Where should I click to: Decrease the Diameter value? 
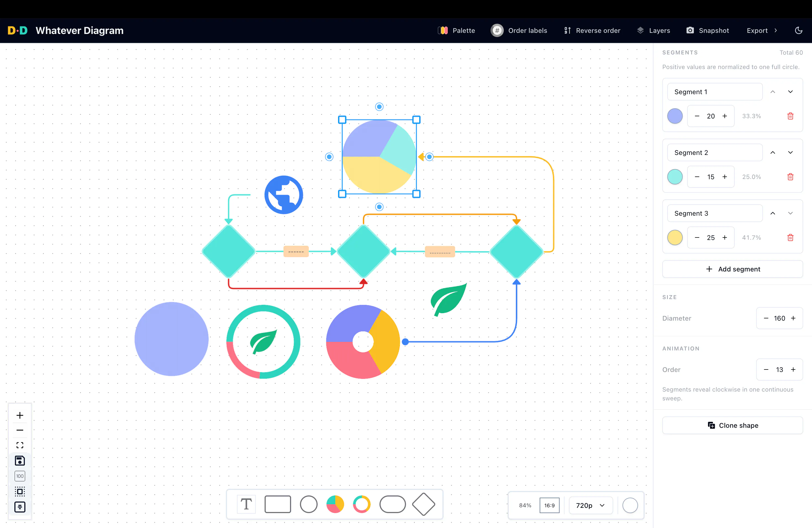click(766, 318)
